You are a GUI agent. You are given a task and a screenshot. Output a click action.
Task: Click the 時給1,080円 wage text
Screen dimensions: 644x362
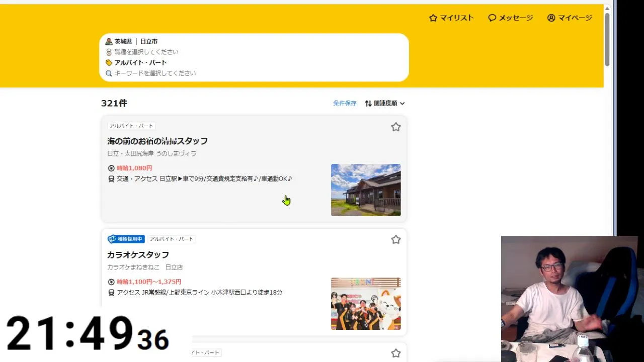click(134, 168)
